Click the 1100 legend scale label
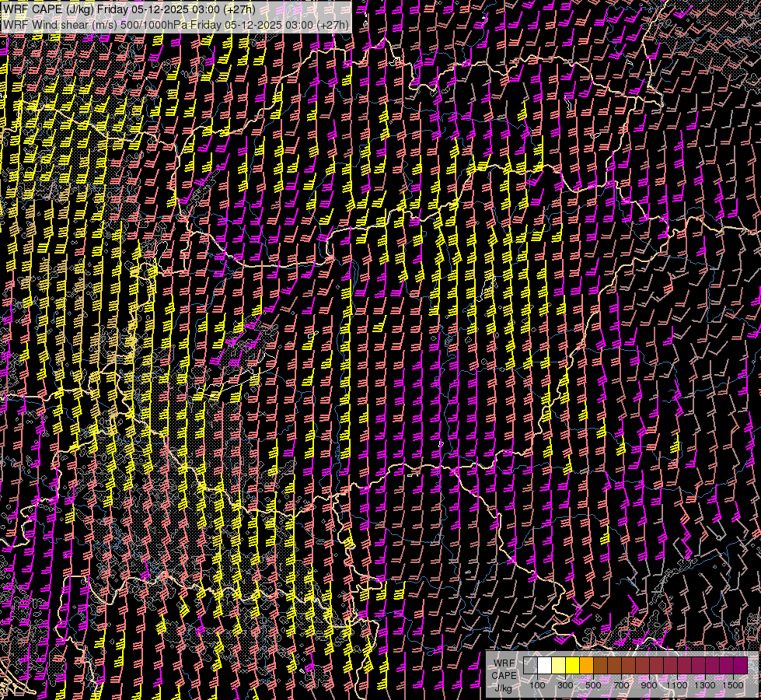761x700 pixels. point(677,685)
